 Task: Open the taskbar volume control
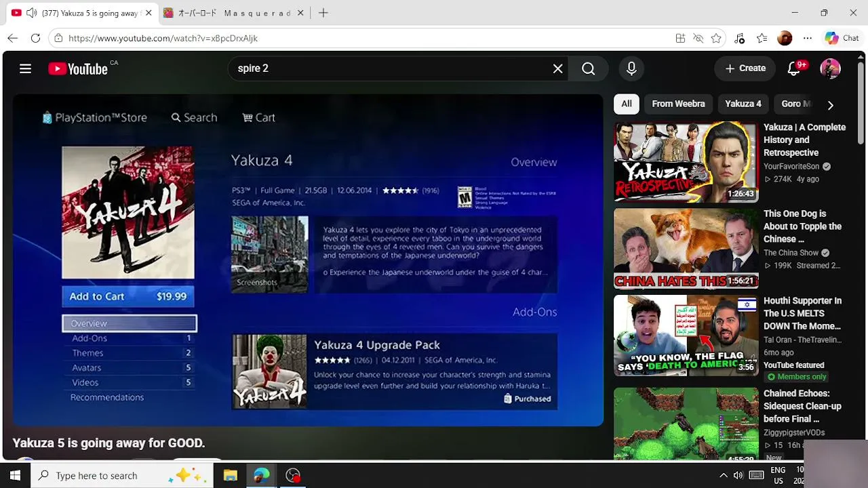click(738, 475)
